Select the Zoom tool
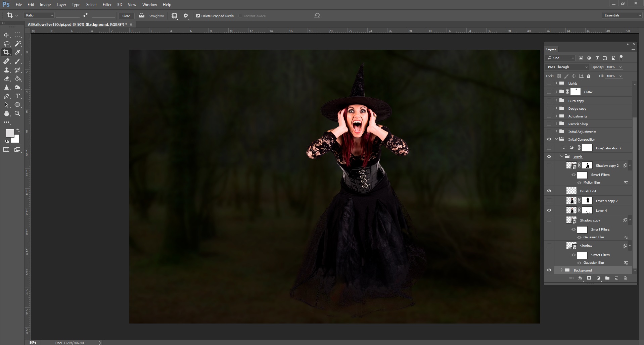644x345 pixels. pyautogui.click(x=17, y=114)
